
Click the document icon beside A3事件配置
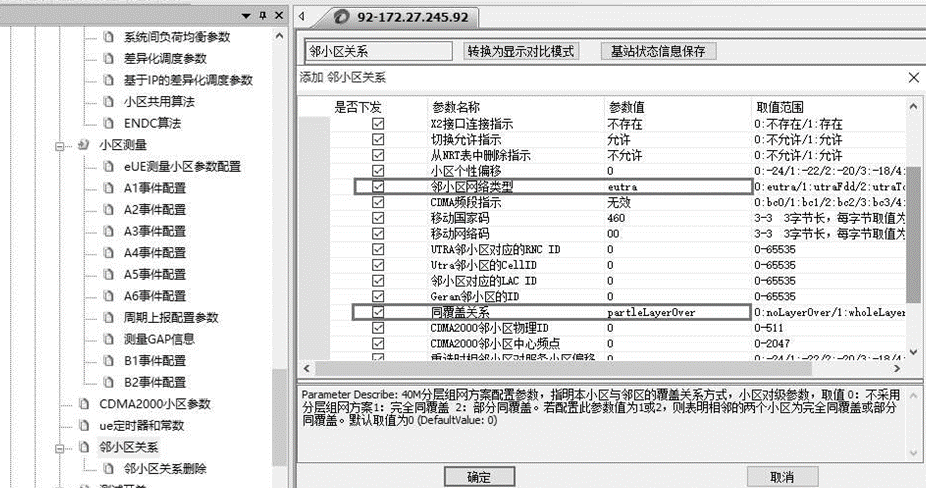pyautogui.click(x=108, y=231)
